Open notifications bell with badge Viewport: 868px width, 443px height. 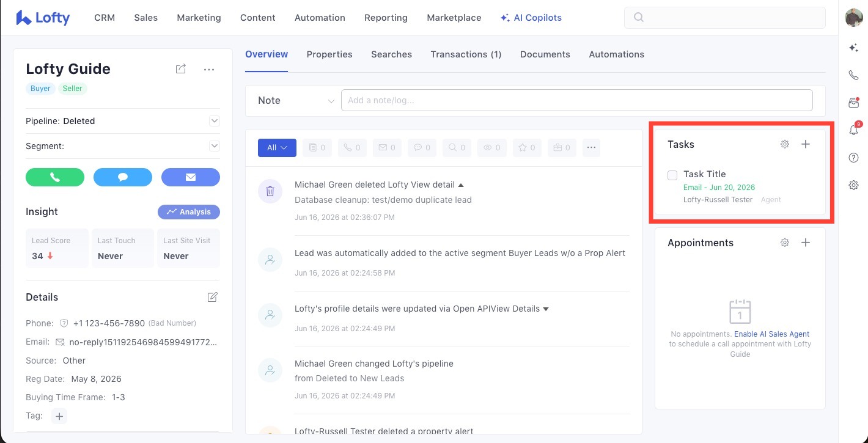pos(854,130)
